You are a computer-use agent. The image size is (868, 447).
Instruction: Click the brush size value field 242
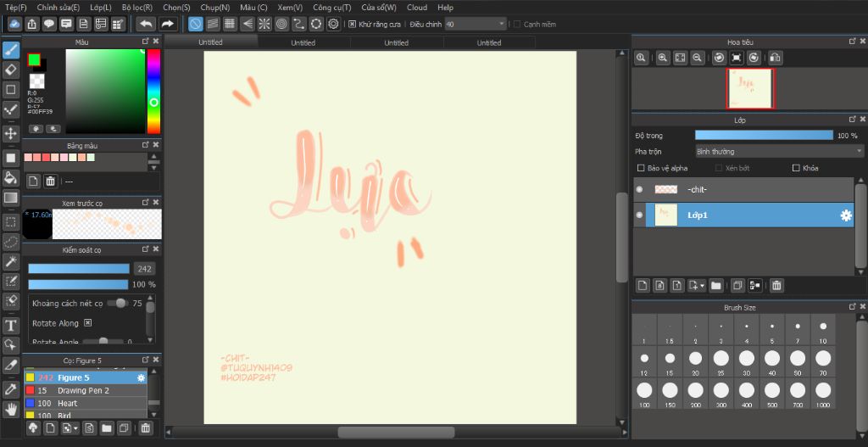(x=144, y=269)
